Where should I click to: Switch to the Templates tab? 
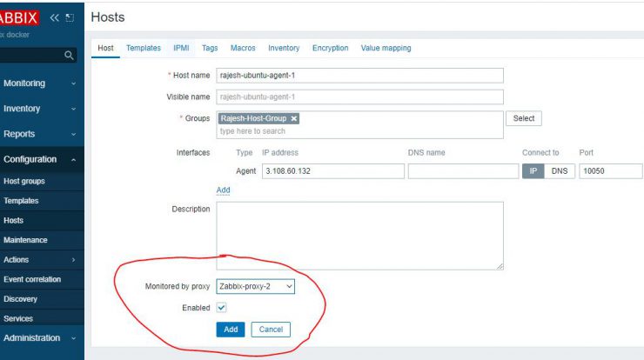pos(144,48)
